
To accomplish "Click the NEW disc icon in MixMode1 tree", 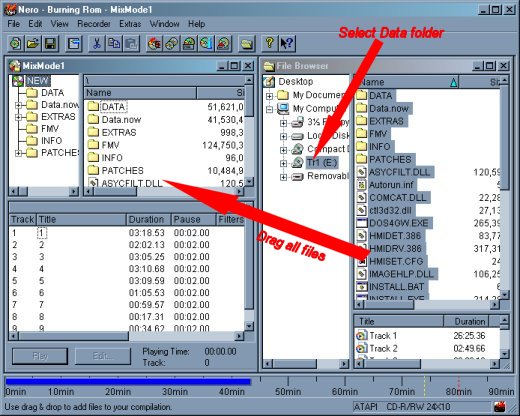I will [x=18, y=81].
